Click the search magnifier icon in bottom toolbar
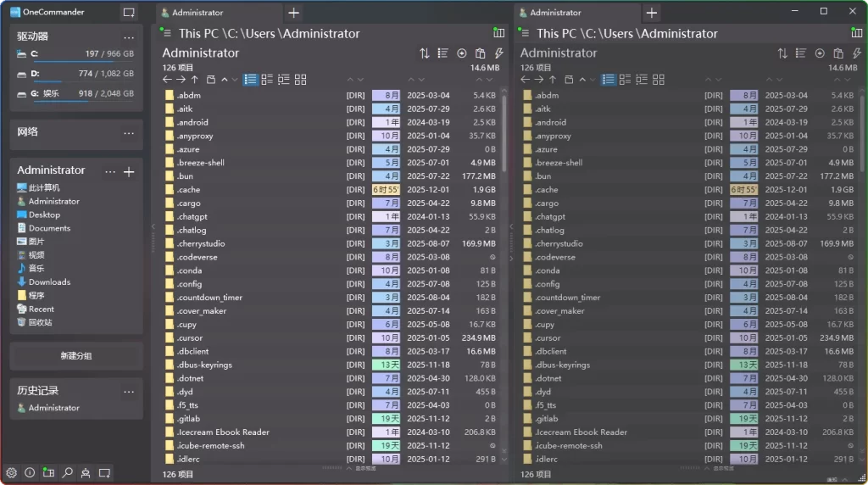Image resolution: width=868 pixels, height=485 pixels. click(x=67, y=472)
